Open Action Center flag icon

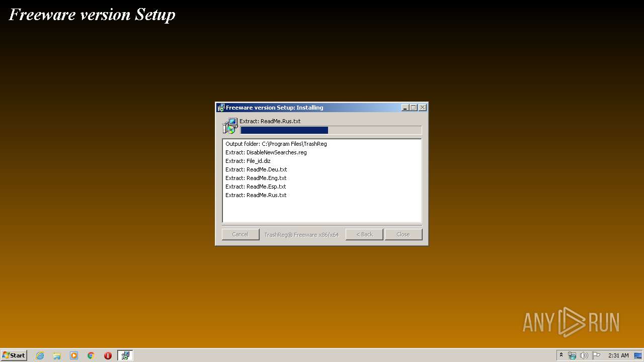[596, 355]
